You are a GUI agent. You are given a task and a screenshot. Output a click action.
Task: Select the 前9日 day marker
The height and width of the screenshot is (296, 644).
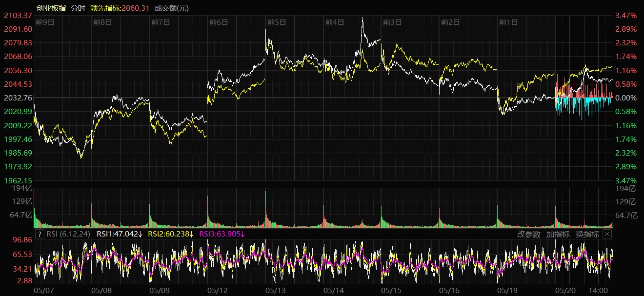45,22
